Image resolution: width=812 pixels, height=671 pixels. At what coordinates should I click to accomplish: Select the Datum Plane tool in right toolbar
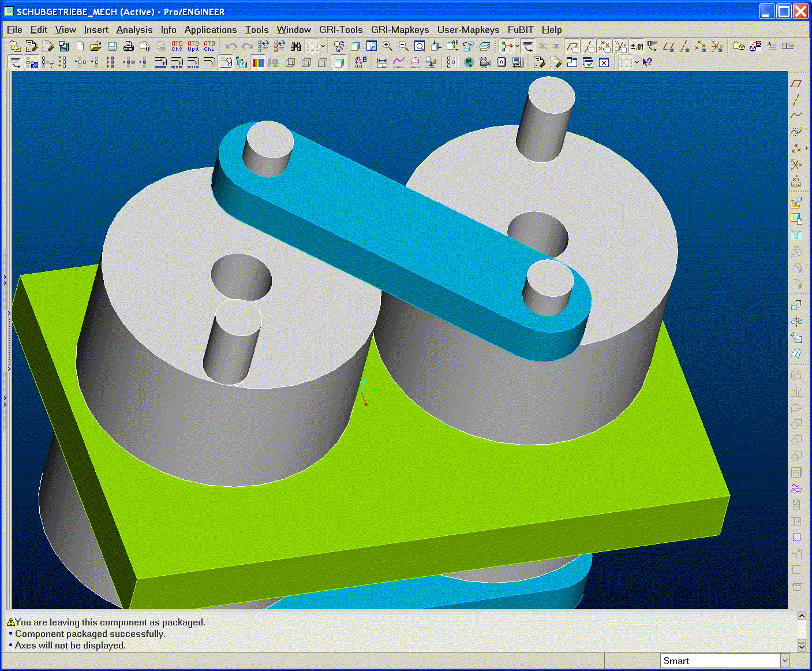[x=796, y=84]
